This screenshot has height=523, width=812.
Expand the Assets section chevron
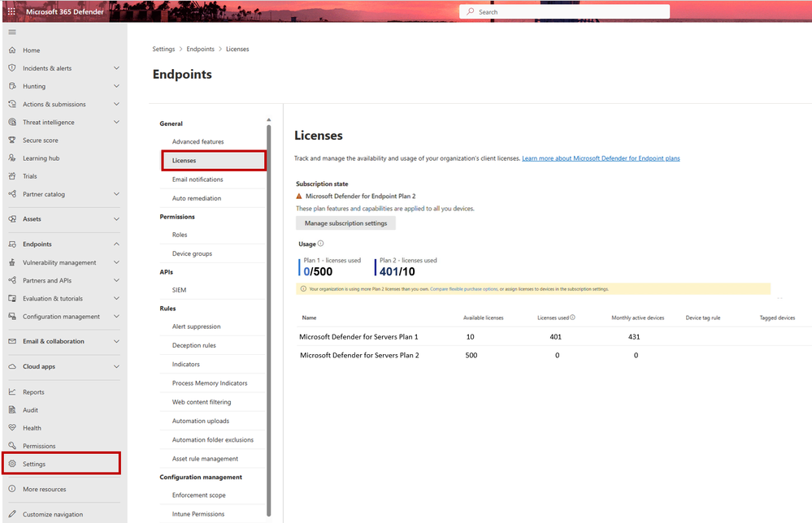pos(116,218)
